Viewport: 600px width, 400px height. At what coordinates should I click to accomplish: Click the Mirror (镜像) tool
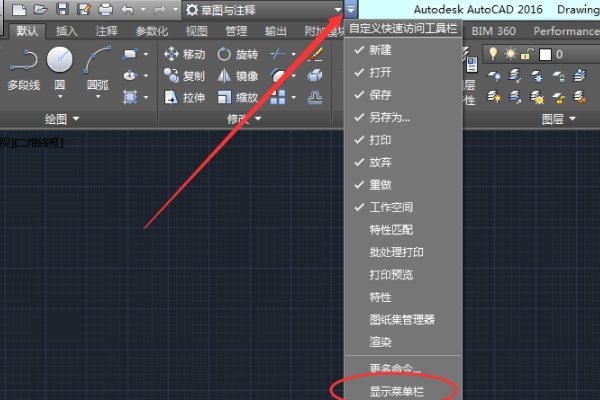click(x=237, y=76)
